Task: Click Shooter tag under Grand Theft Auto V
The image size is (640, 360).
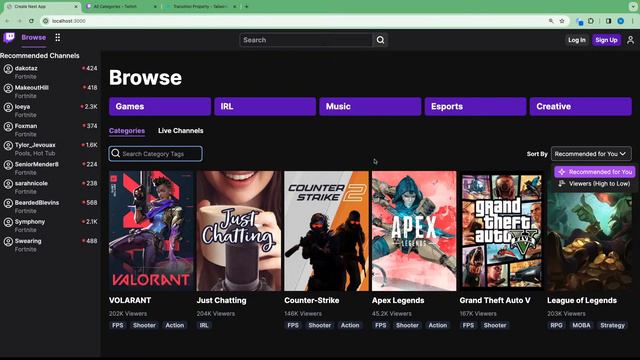Action: point(495,325)
